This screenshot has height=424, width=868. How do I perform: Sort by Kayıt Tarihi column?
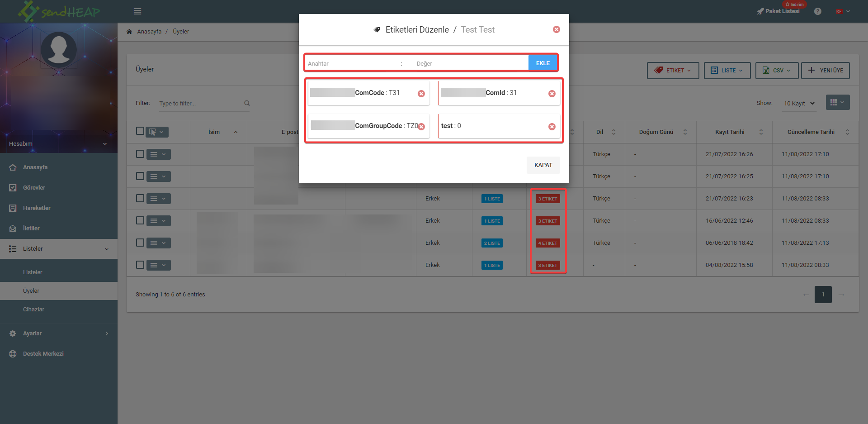tap(734, 132)
